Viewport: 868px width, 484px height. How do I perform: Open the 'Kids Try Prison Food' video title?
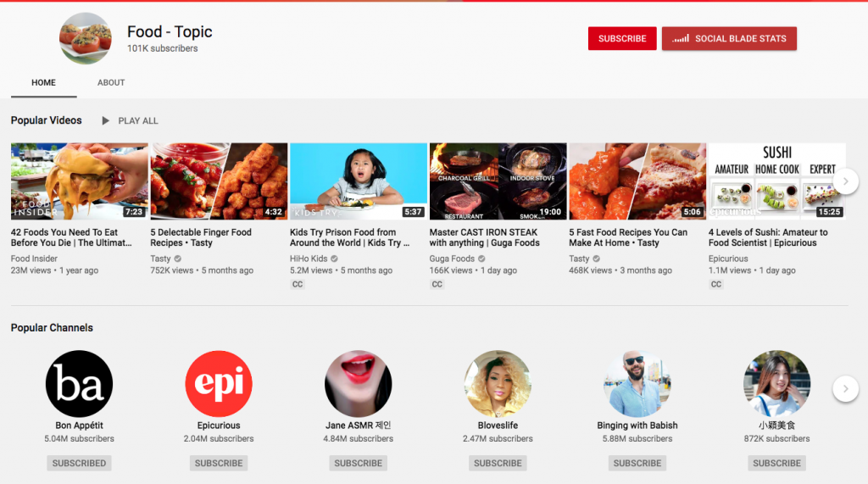349,237
